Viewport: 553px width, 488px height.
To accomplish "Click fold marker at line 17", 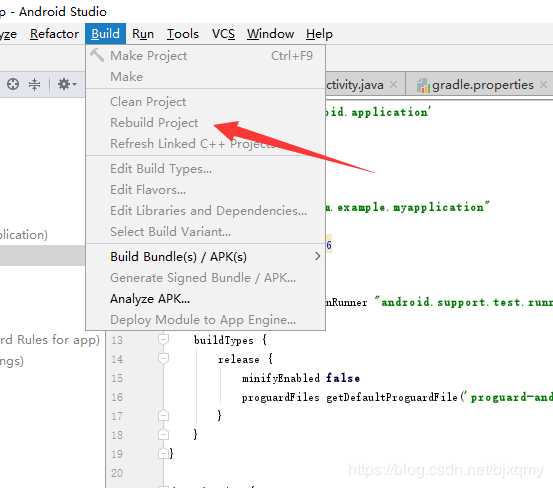I will (x=163, y=415).
